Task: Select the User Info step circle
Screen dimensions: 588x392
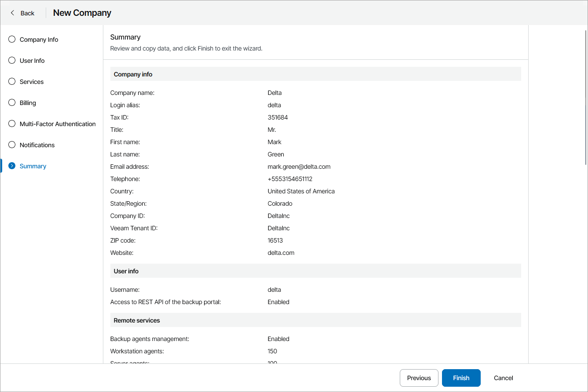Action: [11, 60]
